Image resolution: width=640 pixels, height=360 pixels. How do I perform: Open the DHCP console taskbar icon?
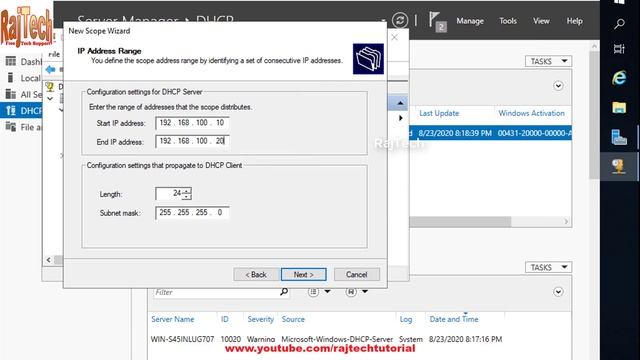(619, 166)
